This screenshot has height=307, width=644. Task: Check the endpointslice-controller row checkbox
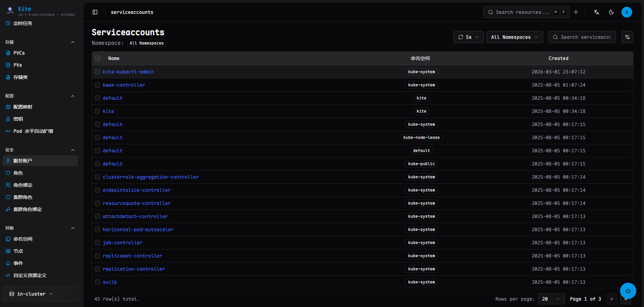click(97, 190)
